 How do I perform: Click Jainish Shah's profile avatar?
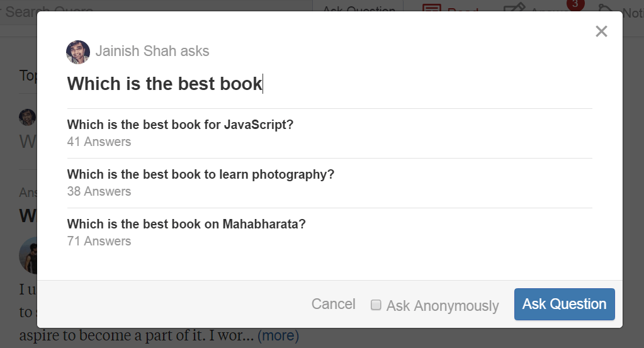[78, 52]
